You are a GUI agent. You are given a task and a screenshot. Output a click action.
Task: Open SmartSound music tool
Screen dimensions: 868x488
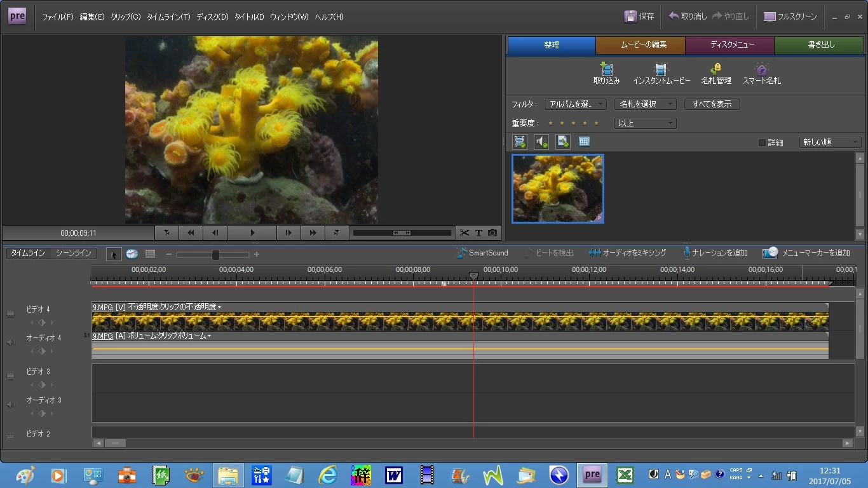[482, 253]
